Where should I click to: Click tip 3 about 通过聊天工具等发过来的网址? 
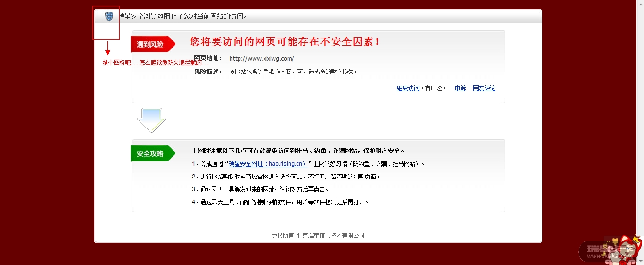(260, 189)
